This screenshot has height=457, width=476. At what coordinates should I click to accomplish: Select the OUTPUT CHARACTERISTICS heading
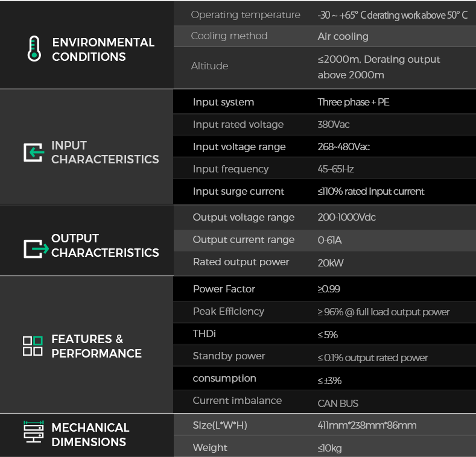pyautogui.click(x=105, y=245)
